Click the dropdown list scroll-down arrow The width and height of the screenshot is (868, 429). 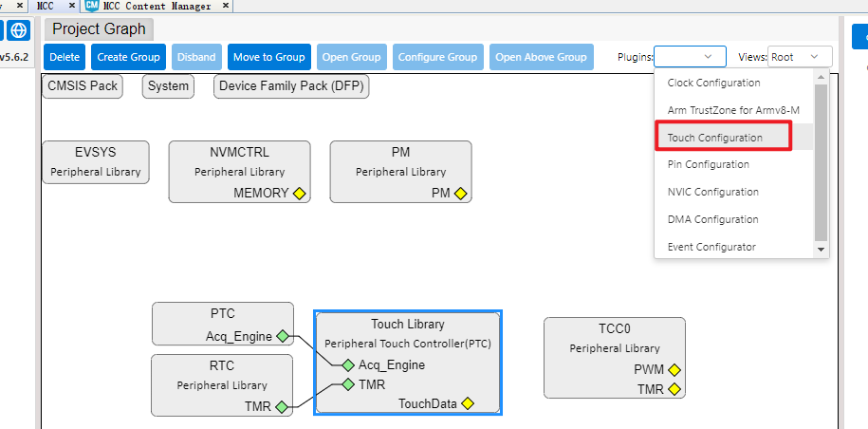tap(822, 251)
